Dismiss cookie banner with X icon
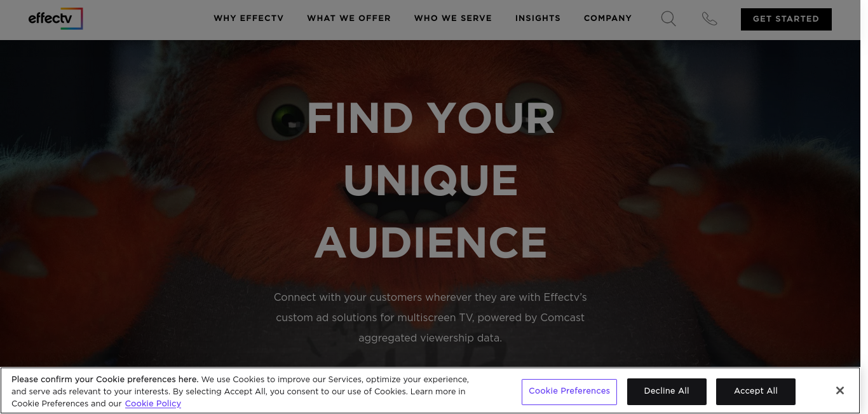 840,390
